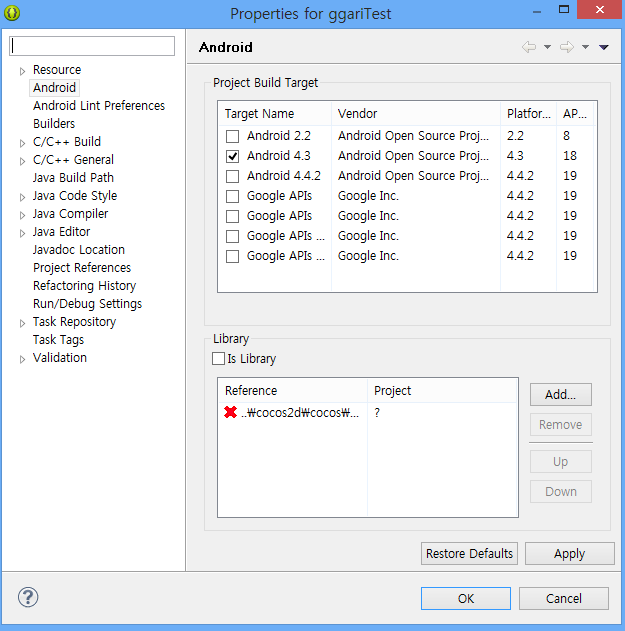This screenshot has width=625, height=631.
Task: Focus the filter text search field
Action: coord(92,46)
